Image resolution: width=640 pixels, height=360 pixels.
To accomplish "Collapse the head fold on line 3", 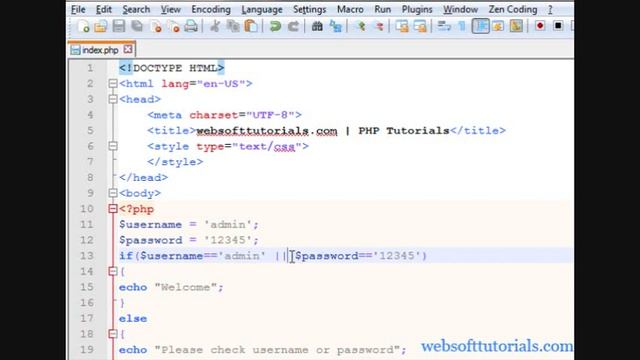I will pyautogui.click(x=113, y=99).
